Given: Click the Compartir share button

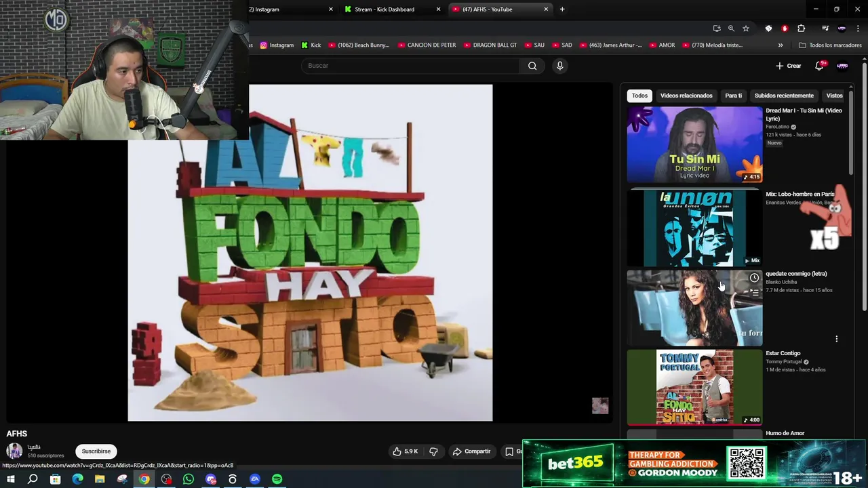Looking at the screenshot, I should 471,451.
